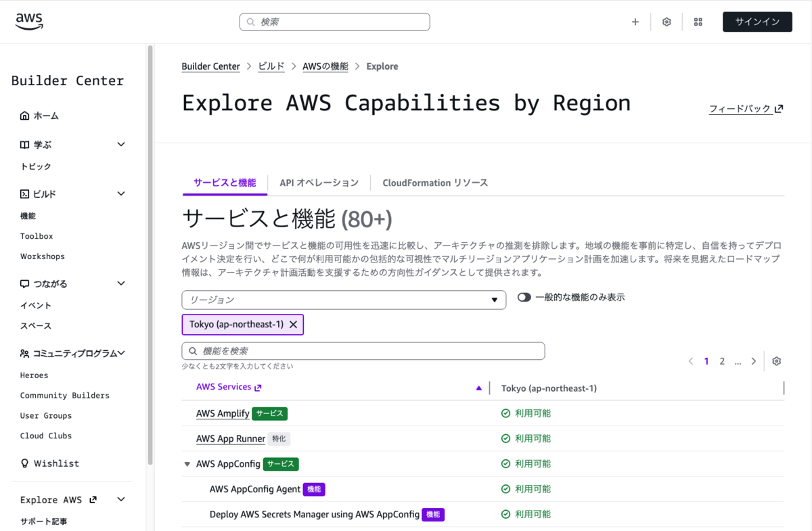Open Wishlist in the sidebar
The width and height of the screenshot is (812, 531).
point(56,463)
